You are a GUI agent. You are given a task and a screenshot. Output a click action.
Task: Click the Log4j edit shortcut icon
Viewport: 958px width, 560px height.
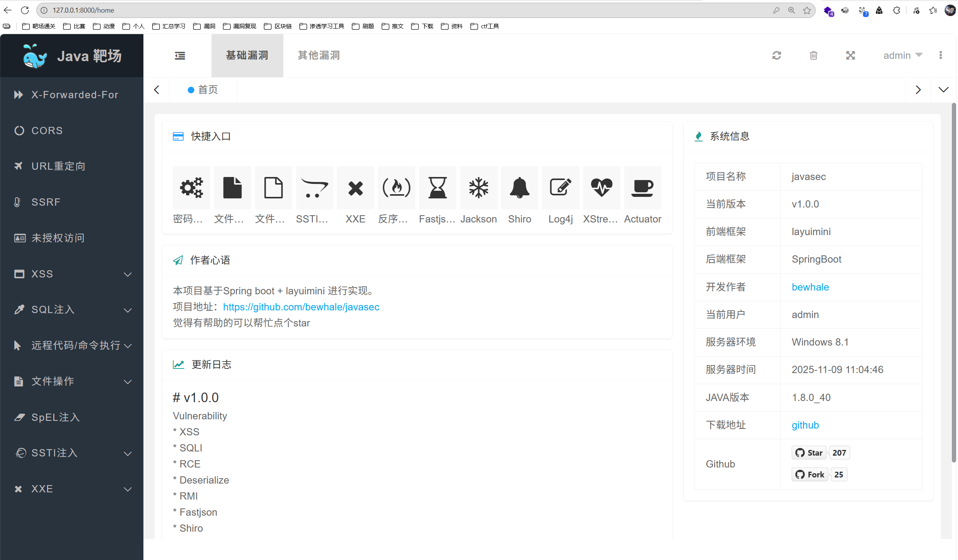(x=560, y=188)
